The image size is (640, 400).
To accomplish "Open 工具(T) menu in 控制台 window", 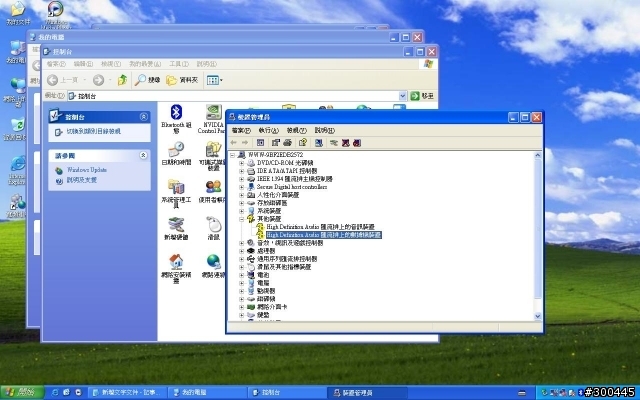I will tap(179, 64).
